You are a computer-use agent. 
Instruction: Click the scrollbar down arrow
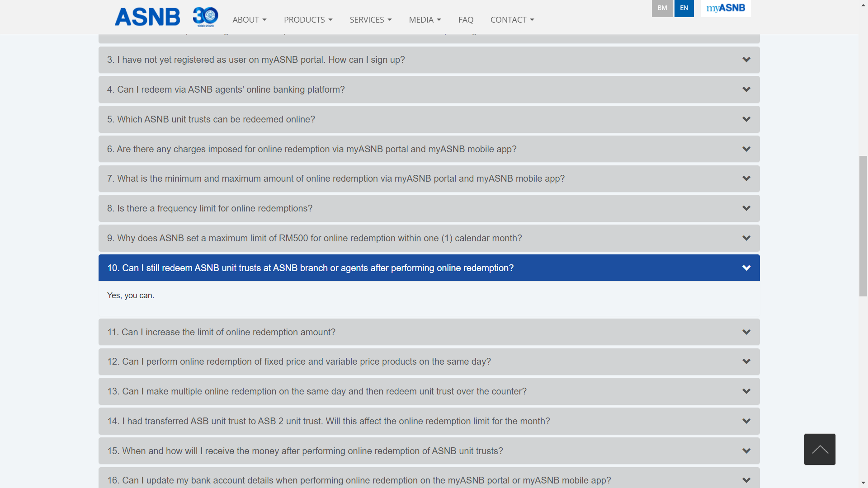[863, 483]
